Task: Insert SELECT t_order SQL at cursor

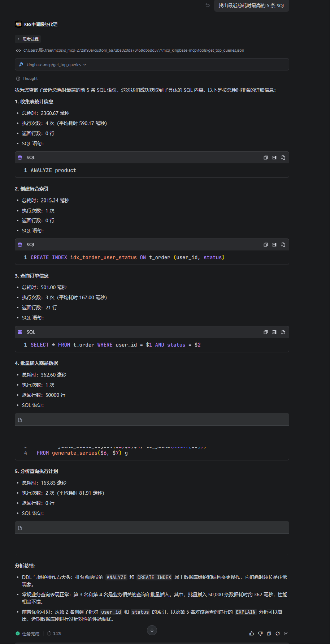Action: coord(274,332)
